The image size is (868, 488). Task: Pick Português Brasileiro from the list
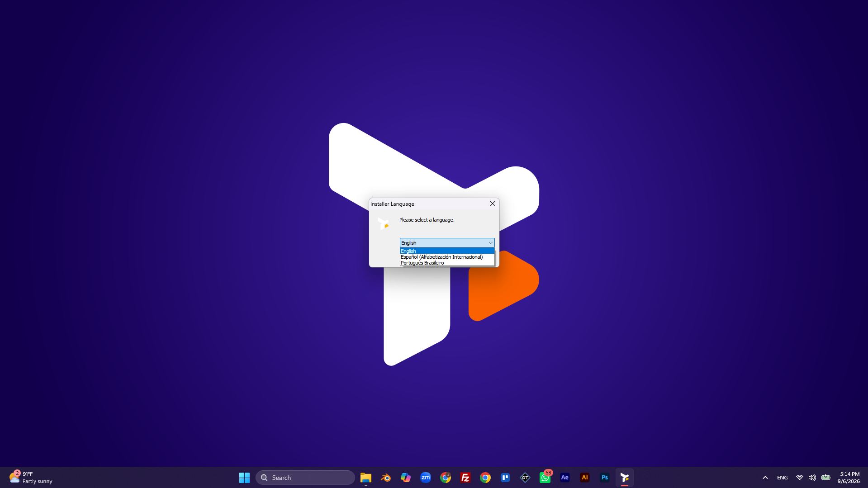[x=447, y=263]
